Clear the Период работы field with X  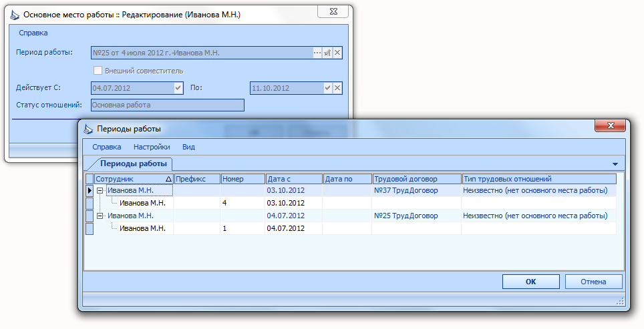pyautogui.click(x=337, y=53)
